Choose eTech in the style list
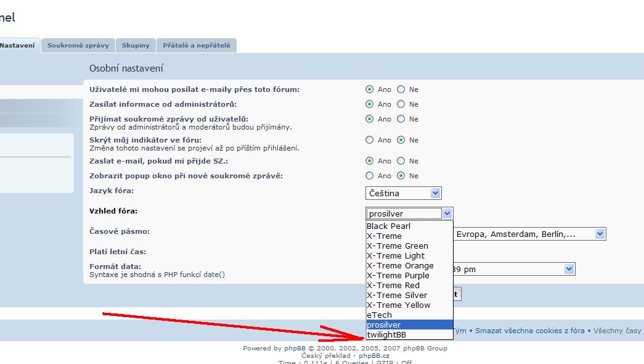The width and height of the screenshot is (644, 364). [379, 315]
